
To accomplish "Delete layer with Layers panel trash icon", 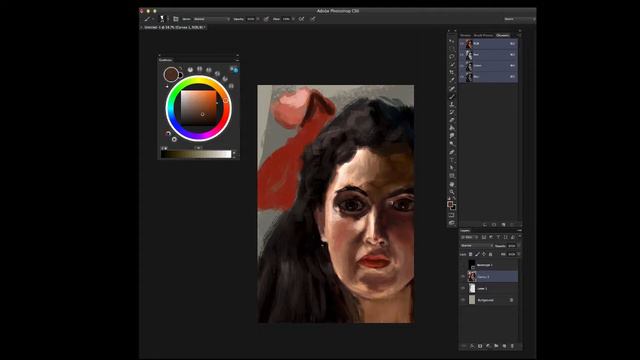I will point(512,346).
